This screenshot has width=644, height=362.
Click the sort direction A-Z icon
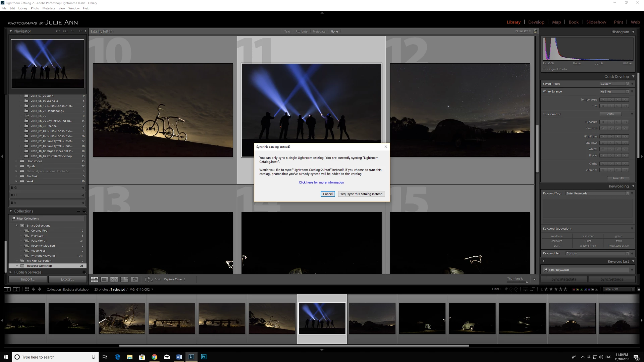coord(148,279)
